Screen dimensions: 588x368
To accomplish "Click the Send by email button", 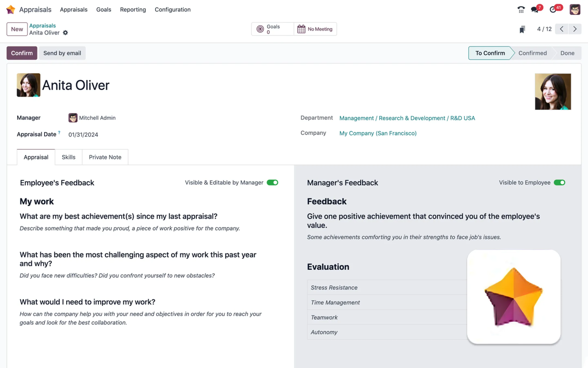I will coord(62,53).
